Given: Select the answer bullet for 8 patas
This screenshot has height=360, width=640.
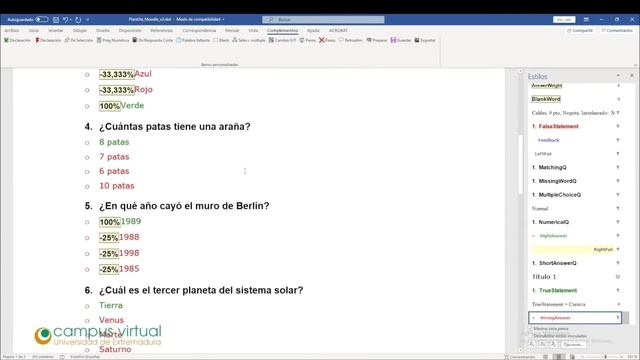Looking at the screenshot, I should click(x=87, y=142).
